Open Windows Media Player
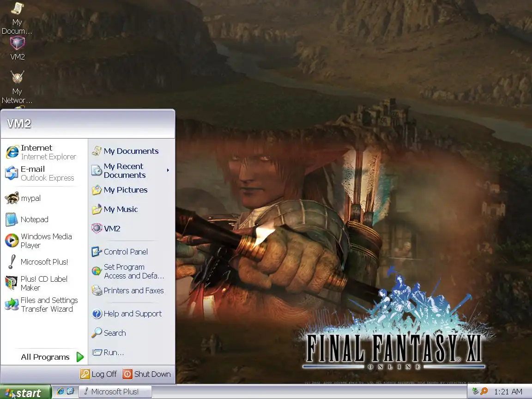 pos(44,241)
